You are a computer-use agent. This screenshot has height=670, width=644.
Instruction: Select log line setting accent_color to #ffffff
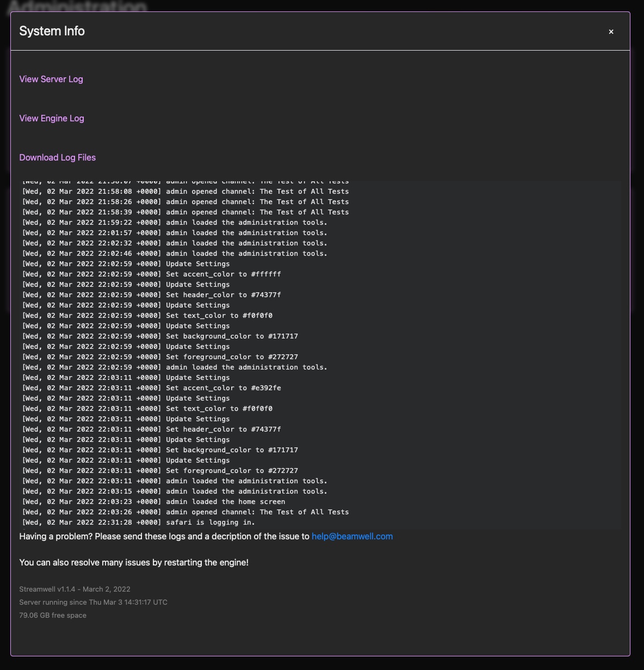coord(151,274)
